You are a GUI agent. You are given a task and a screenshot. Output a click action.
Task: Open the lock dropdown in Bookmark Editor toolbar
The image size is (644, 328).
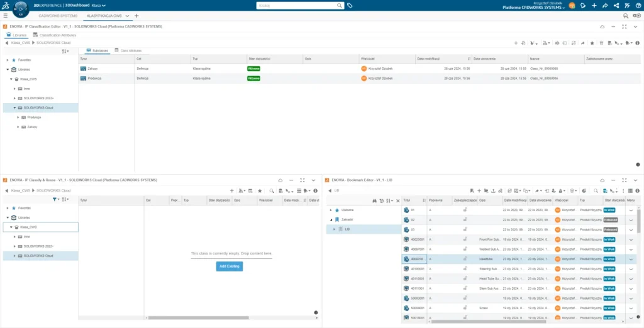click(x=562, y=191)
